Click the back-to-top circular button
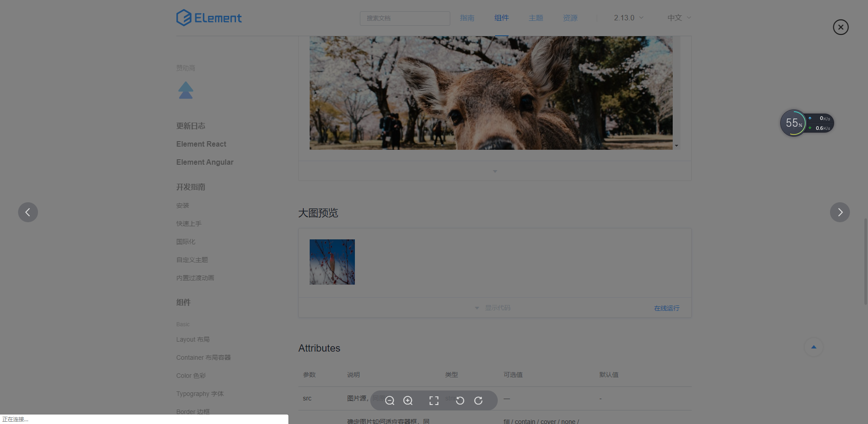This screenshot has height=424, width=868. click(813, 347)
